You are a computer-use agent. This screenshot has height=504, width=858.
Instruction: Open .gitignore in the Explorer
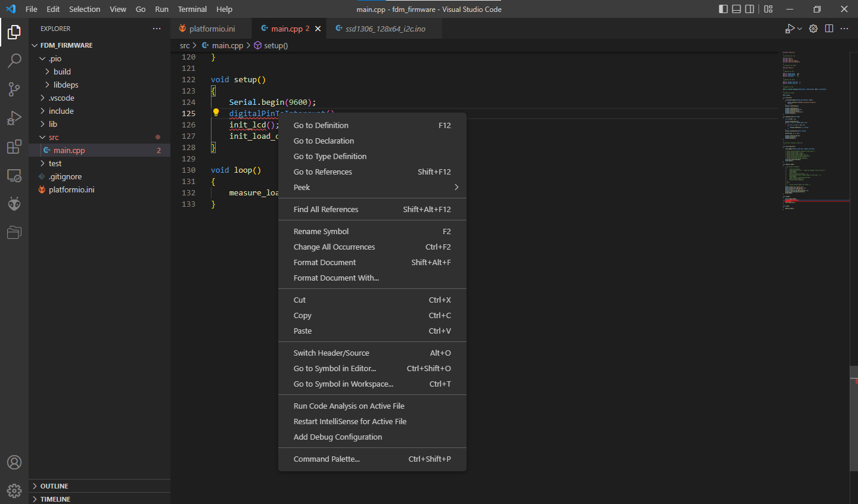coord(100,176)
